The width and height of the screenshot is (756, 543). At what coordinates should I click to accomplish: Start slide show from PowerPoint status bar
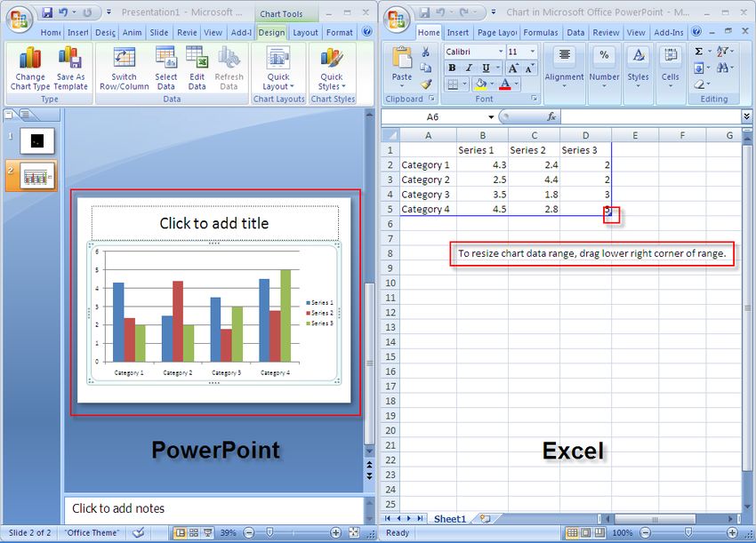[x=208, y=532]
